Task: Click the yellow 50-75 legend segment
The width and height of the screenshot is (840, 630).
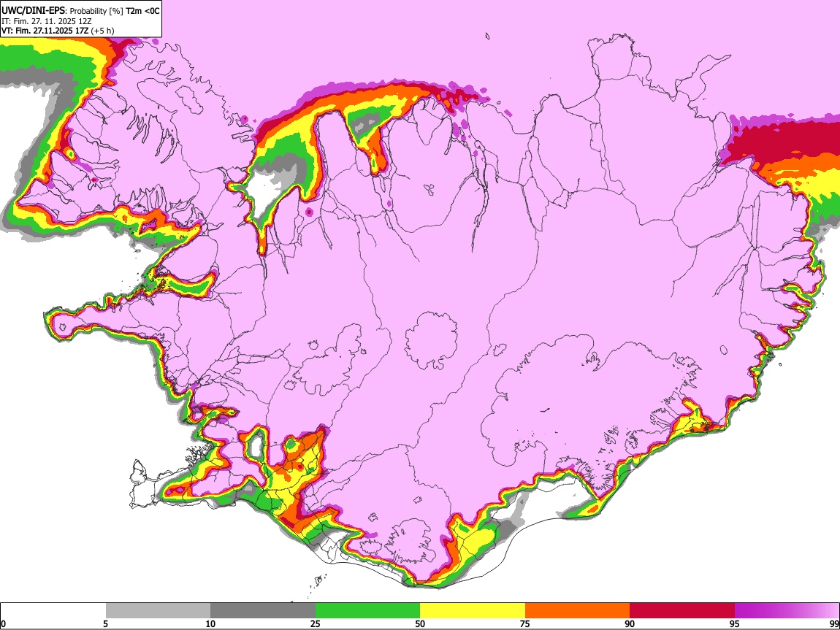Action: (x=473, y=611)
